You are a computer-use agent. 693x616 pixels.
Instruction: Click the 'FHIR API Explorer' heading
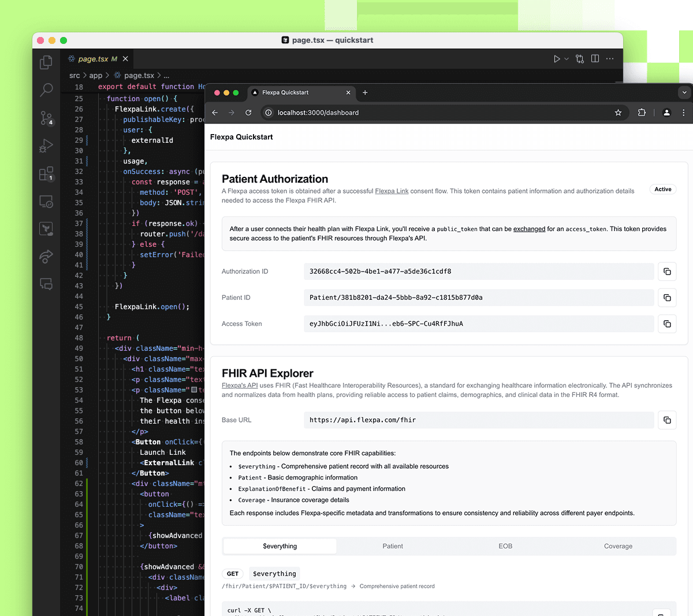[267, 373]
